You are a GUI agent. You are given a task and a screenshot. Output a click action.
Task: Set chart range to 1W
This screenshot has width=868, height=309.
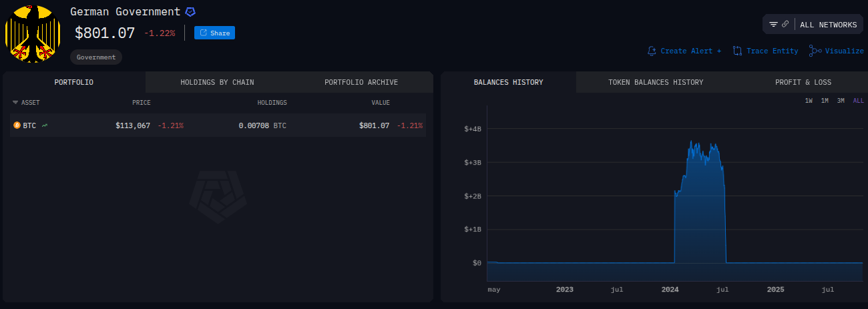809,101
